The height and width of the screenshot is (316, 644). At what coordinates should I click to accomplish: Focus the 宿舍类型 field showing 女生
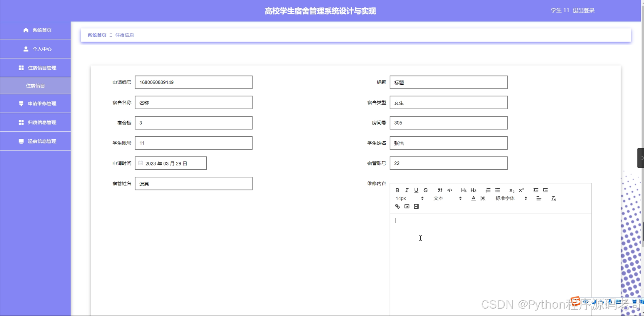point(448,103)
